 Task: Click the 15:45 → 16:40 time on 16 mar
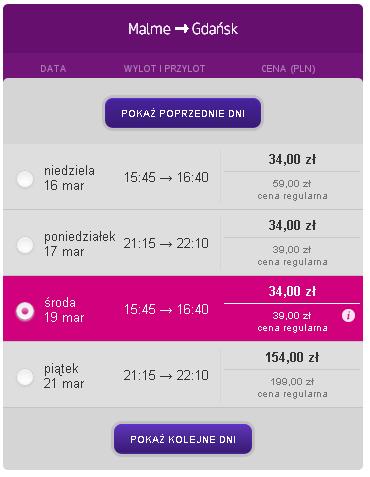166,177
